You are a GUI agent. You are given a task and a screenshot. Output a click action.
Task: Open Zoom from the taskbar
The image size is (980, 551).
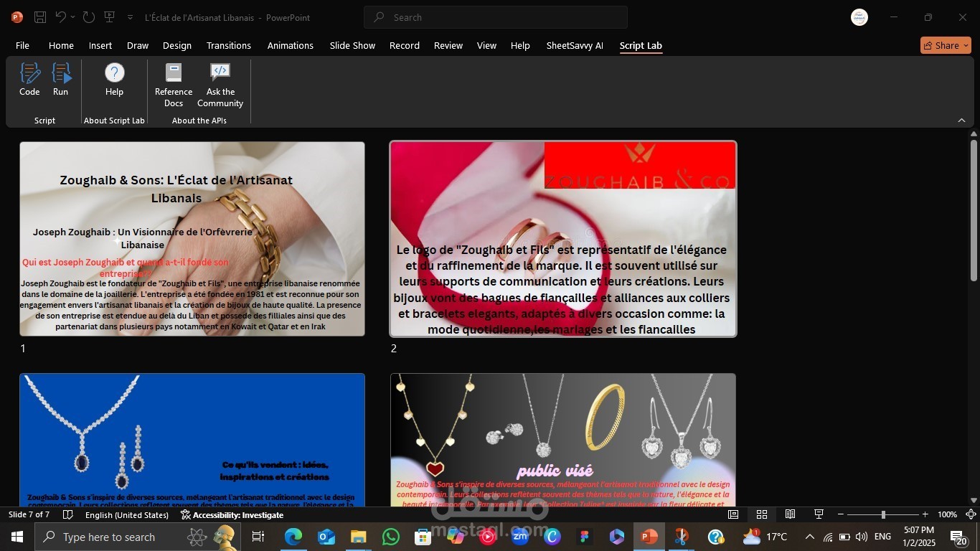519,537
